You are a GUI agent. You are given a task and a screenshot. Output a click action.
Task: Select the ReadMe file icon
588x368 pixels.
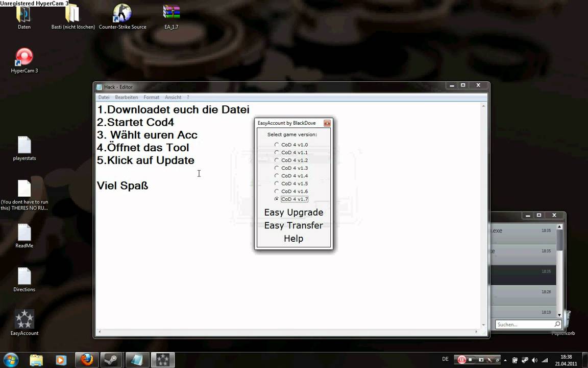24,236
